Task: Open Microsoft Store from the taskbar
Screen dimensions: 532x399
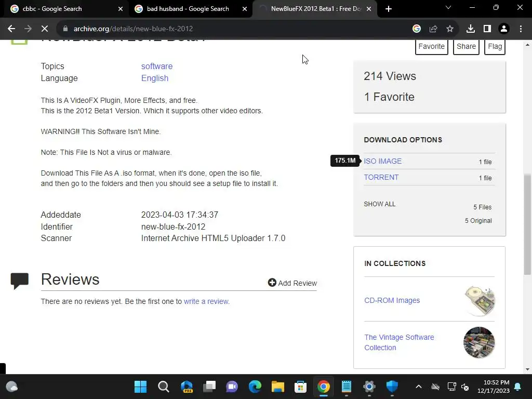Action: click(x=301, y=387)
